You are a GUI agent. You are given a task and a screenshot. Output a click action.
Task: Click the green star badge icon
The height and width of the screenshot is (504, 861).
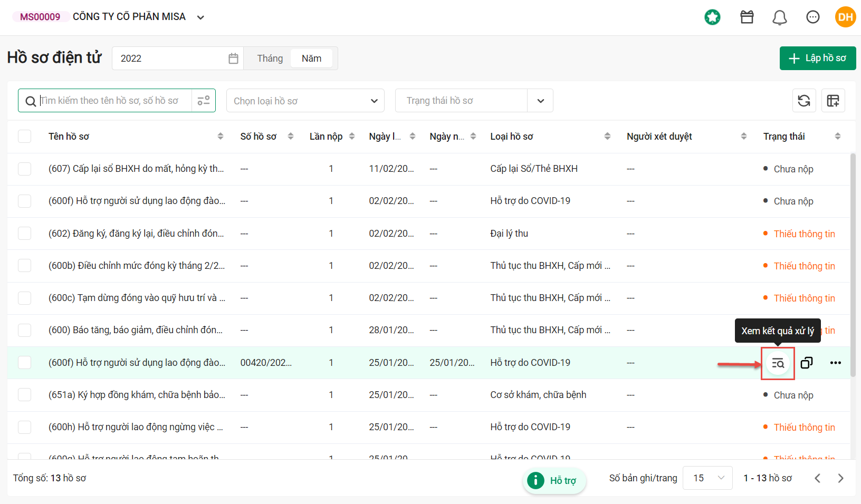[x=712, y=17]
